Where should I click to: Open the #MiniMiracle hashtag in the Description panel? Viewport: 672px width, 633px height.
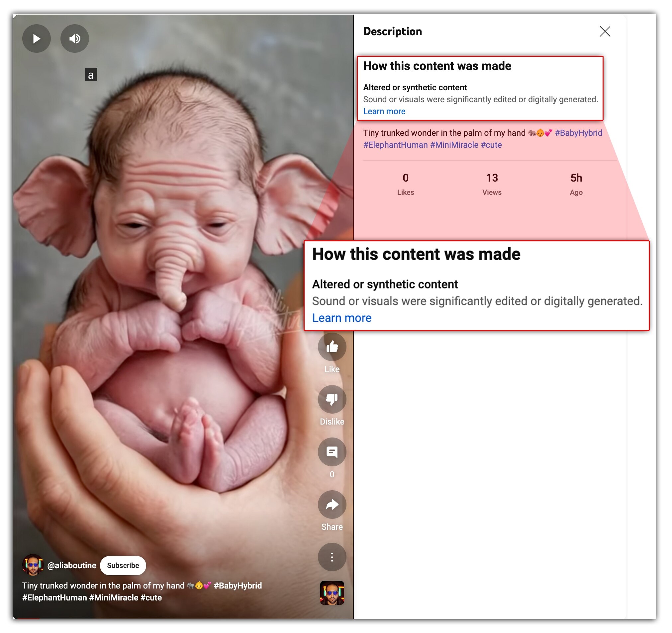(454, 145)
